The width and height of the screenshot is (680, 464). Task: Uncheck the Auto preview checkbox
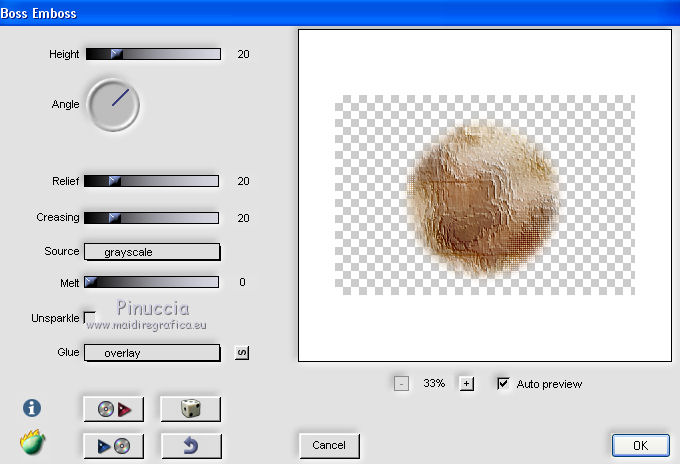point(503,383)
